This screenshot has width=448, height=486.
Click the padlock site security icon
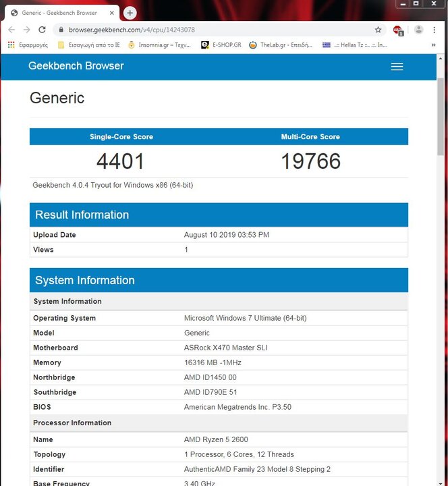click(61, 30)
